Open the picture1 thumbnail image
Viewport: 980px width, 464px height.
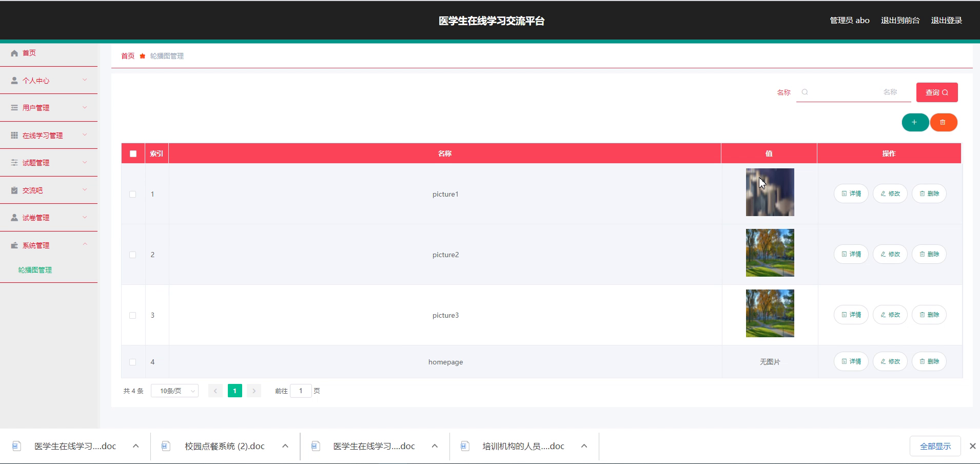point(770,192)
